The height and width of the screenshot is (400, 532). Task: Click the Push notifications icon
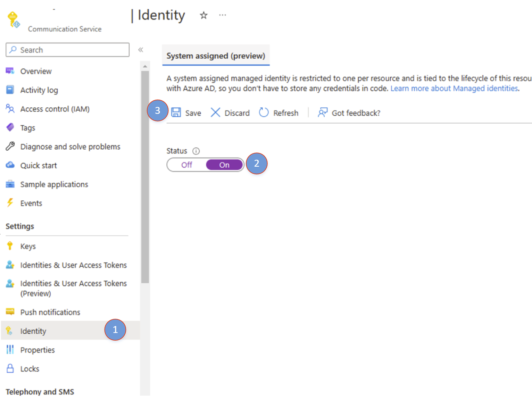coord(10,311)
